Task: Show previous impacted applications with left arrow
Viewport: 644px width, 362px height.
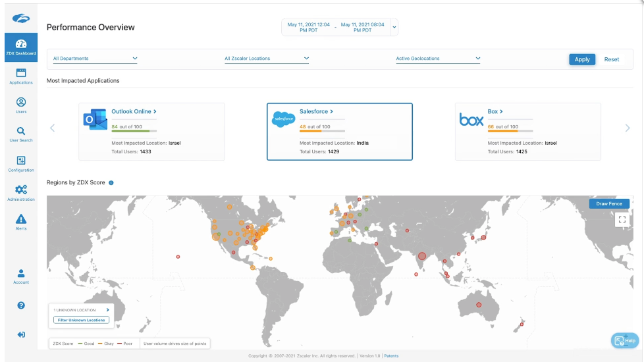Action: click(52, 128)
